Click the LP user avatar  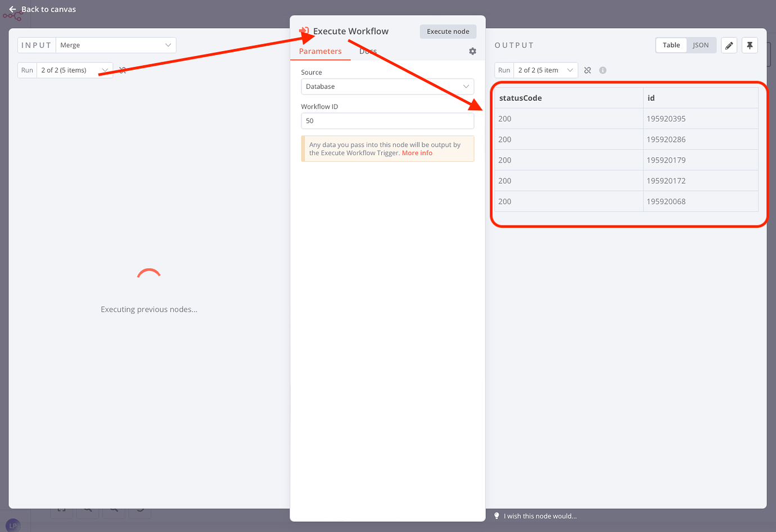12,524
